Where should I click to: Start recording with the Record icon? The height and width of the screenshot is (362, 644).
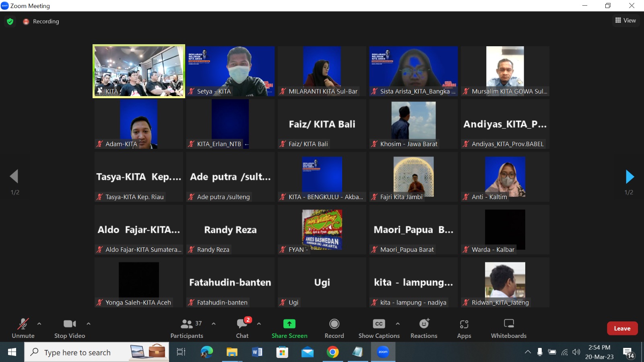(x=334, y=324)
